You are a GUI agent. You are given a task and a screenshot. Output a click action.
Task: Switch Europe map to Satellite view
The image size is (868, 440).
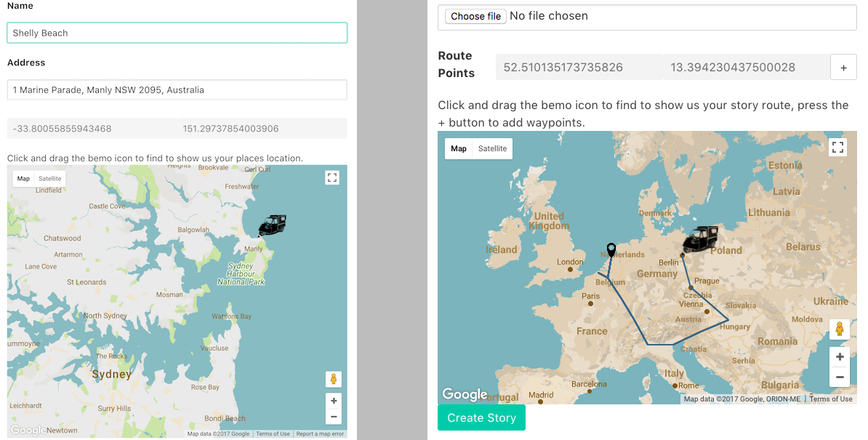pyautogui.click(x=493, y=148)
